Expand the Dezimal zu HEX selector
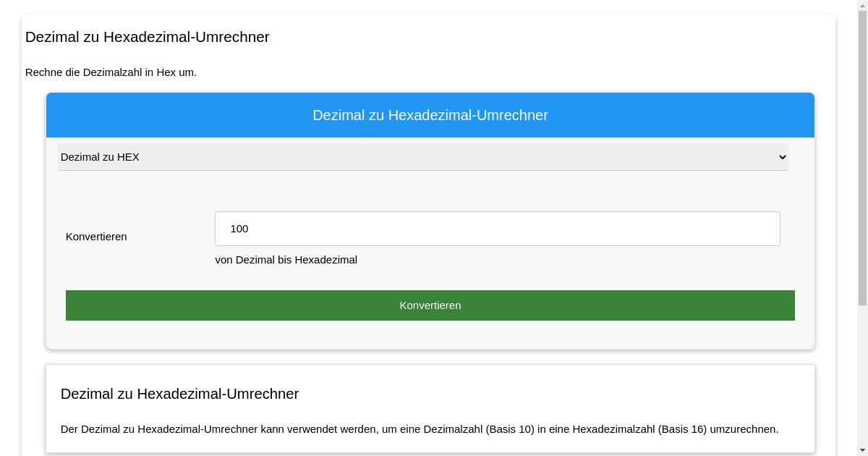The image size is (868, 456). pos(423,157)
